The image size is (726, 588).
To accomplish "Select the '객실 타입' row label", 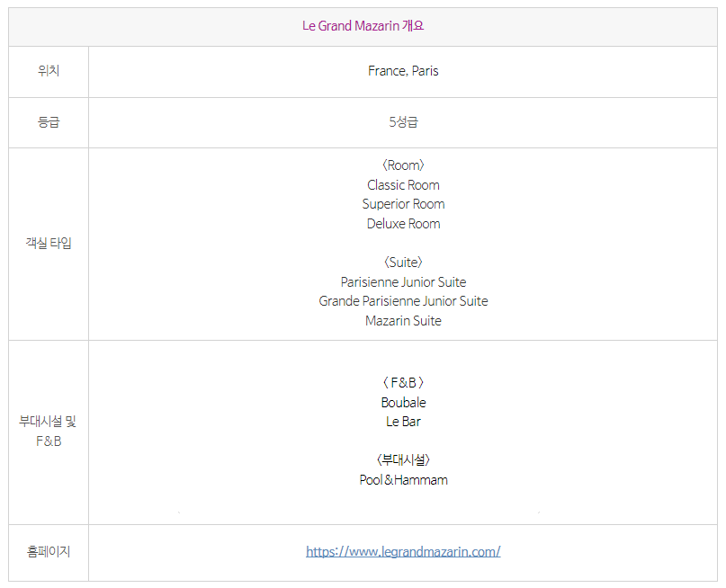I will pyautogui.click(x=49, y=243).
